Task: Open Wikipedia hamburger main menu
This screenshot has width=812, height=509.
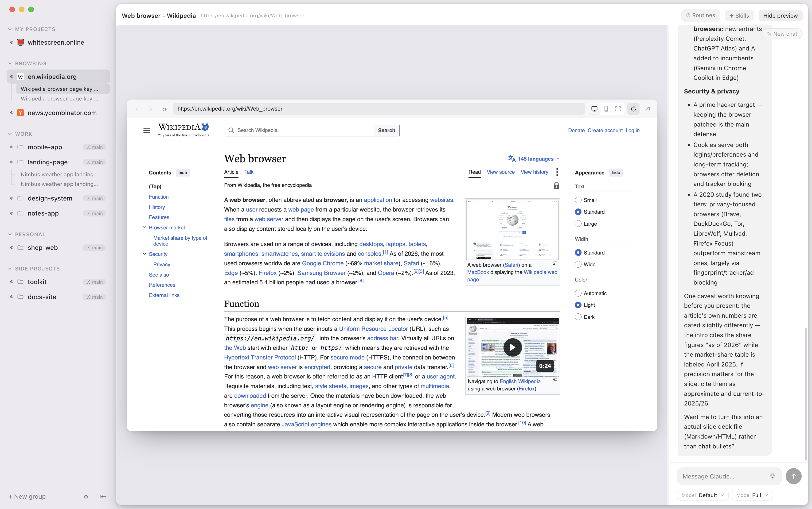Action: point(147,130)
